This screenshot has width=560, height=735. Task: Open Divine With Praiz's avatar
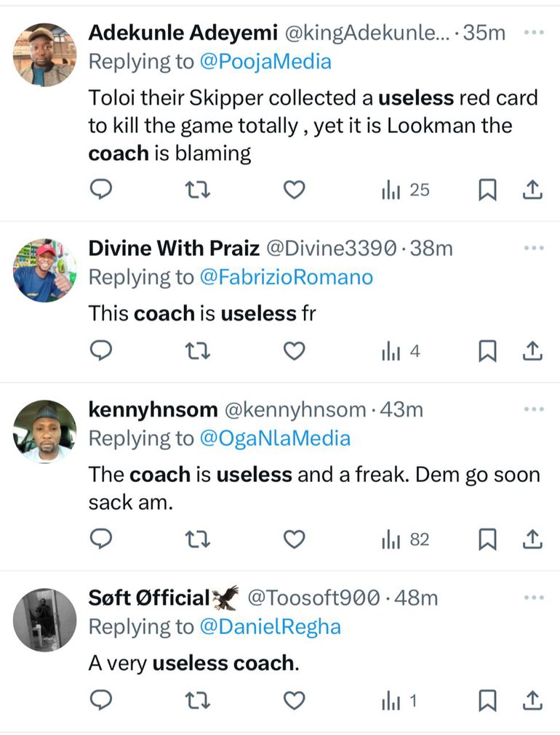point(45,270)
